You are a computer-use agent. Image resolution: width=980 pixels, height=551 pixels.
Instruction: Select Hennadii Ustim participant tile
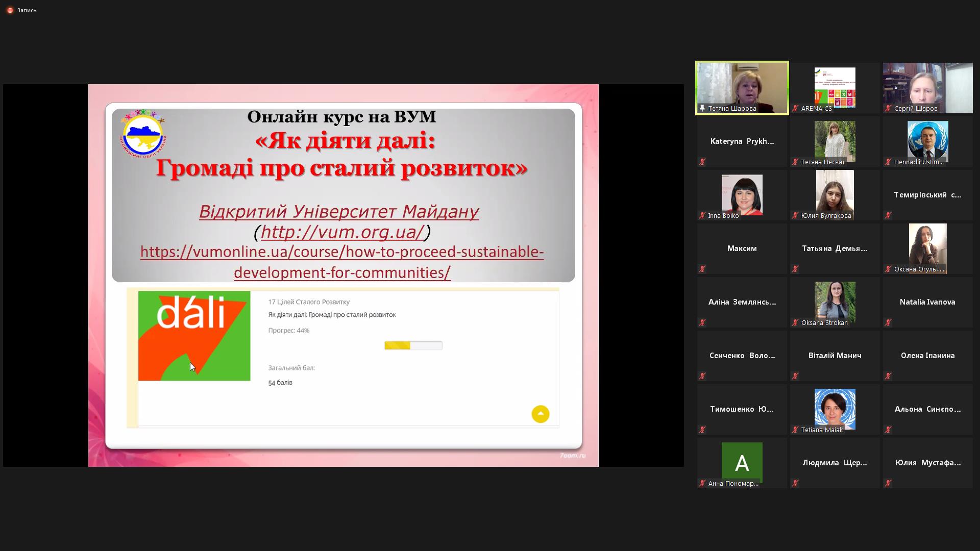coord(927,141)
